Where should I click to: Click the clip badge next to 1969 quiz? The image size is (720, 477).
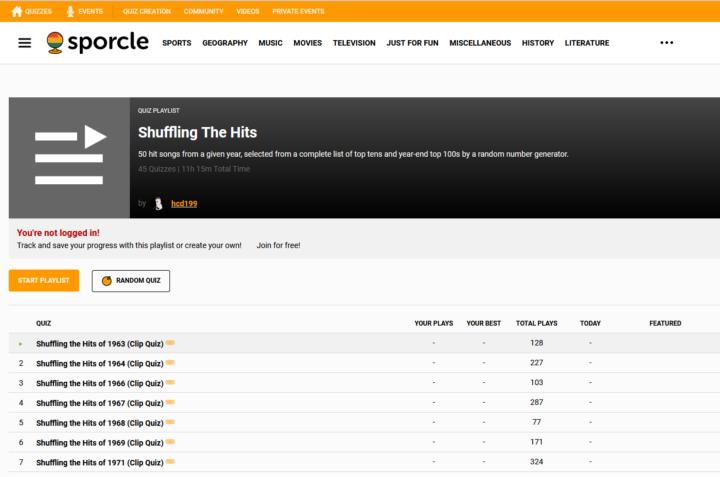170,442
